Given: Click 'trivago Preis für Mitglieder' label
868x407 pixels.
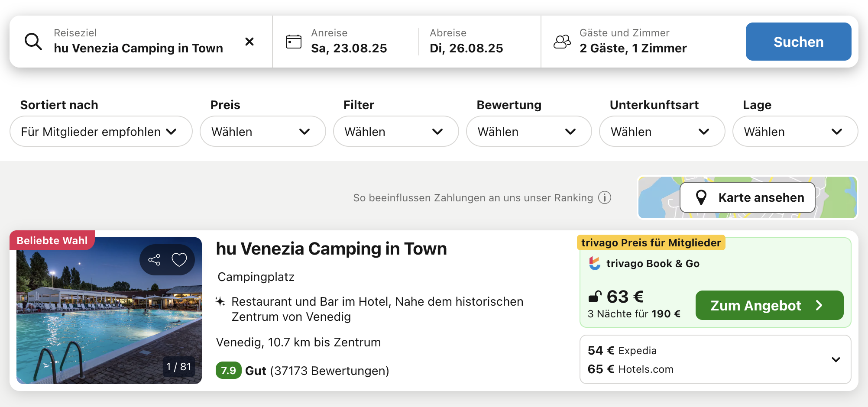Looking at the screenshot, I should point(651,242).
